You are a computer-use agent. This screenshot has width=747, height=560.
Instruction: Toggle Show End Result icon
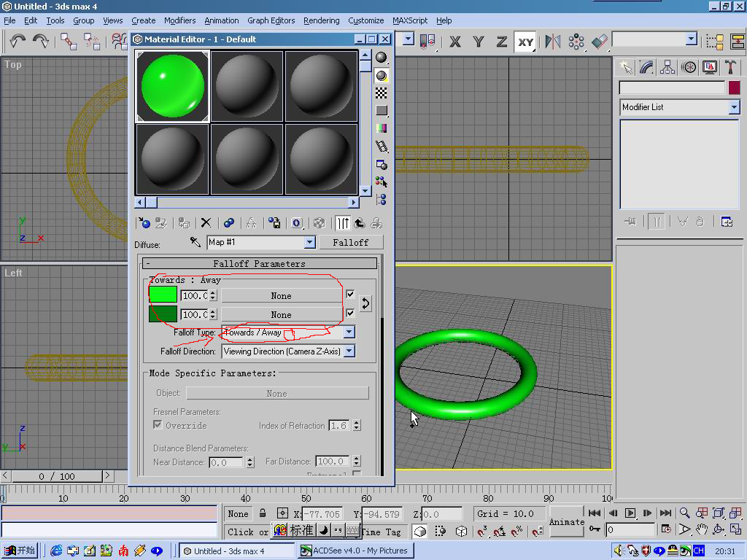pyautogui.click(x=343, y=223)
